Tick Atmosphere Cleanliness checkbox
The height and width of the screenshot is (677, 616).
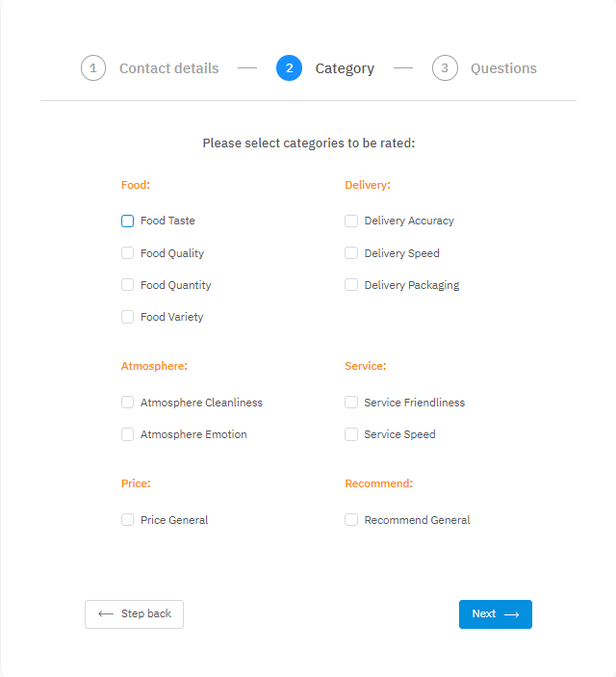(128, 403)
